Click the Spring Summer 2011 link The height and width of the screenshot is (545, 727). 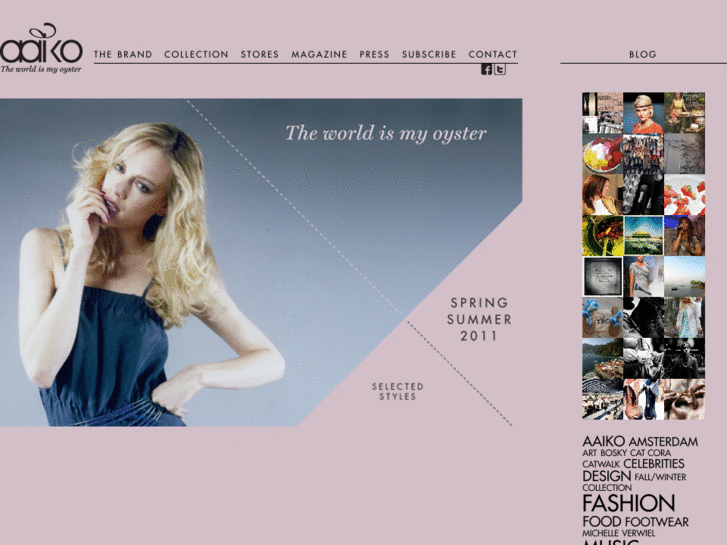[x=479, y=319]
